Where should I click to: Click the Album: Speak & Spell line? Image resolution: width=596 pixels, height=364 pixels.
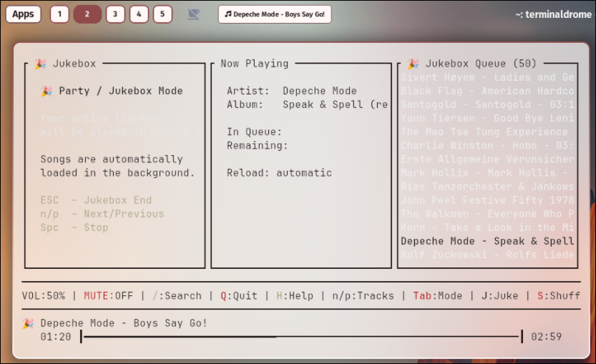click(307, 104)
